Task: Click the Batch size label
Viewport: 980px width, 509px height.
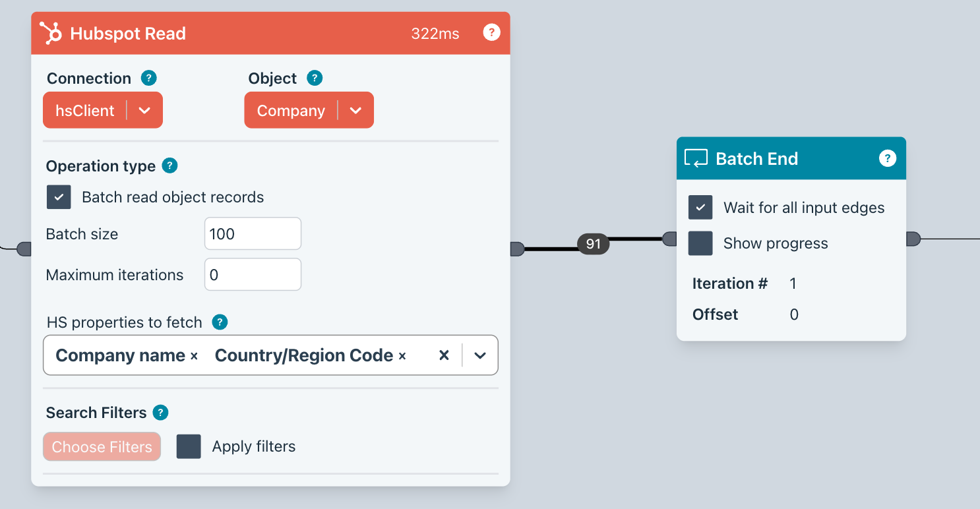Action: point(82,234)
